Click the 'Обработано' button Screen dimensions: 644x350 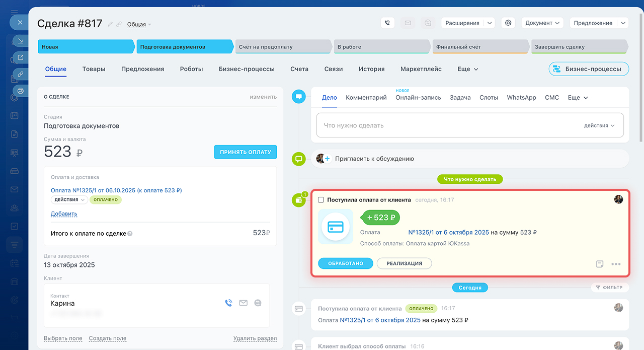click(345, 263)
